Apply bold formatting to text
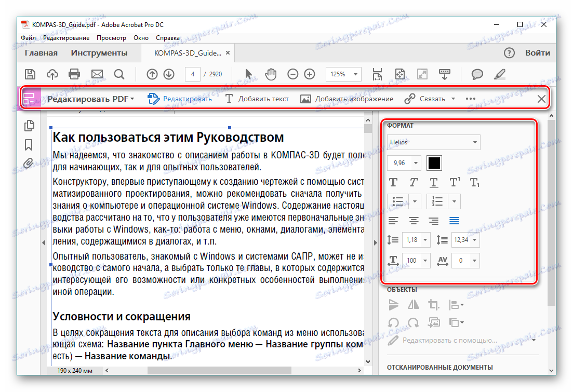 coord(393,182)
